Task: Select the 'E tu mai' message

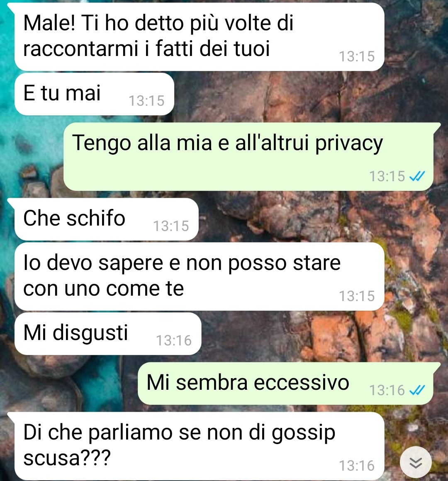Action: click(x=94, y=94)
